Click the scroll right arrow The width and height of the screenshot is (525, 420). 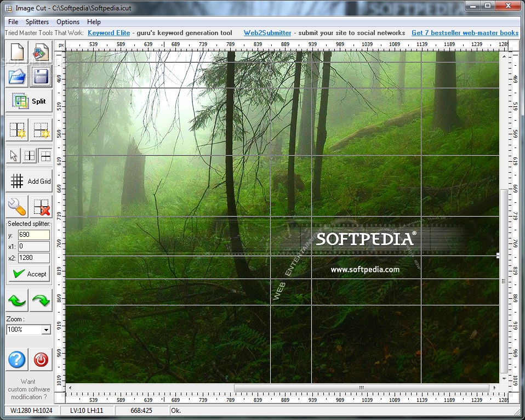click(x=494, y=388)
